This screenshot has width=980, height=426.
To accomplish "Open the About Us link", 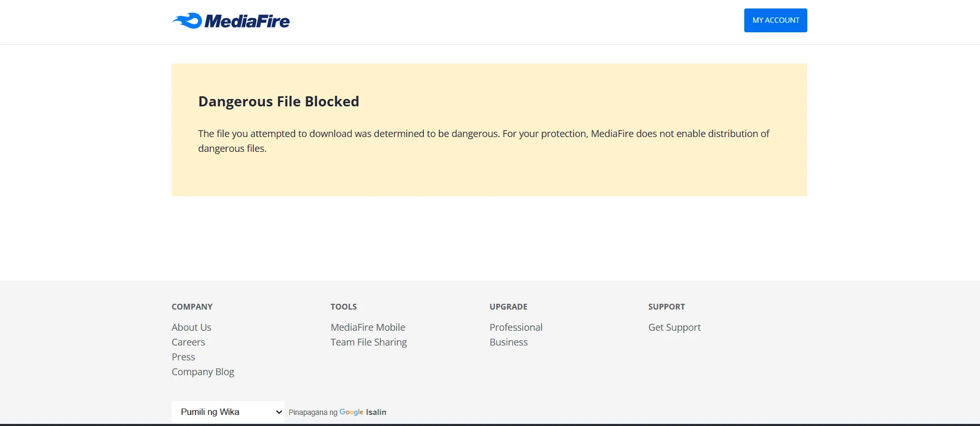I will [x=191, y=327].
